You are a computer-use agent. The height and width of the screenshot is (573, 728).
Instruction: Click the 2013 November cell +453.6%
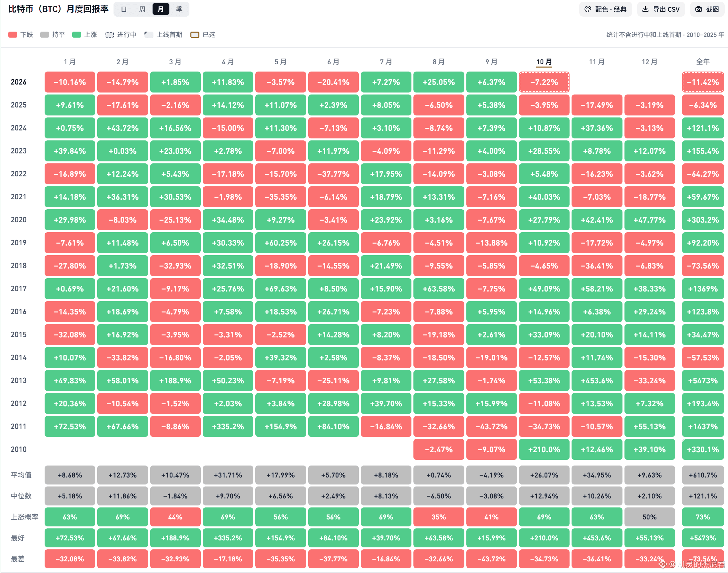tap(597, 381)
